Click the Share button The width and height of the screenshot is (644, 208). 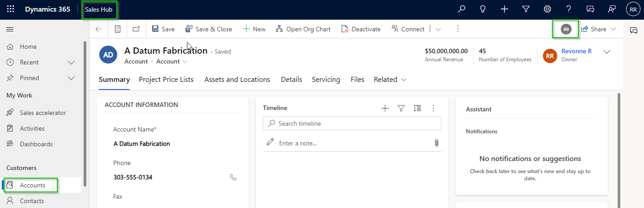(594, 29)
